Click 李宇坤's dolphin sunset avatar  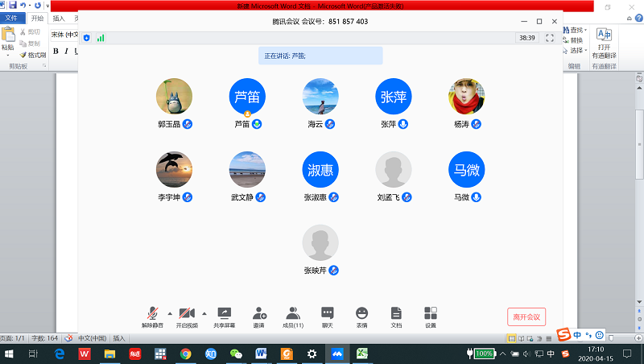coord(174,170)
